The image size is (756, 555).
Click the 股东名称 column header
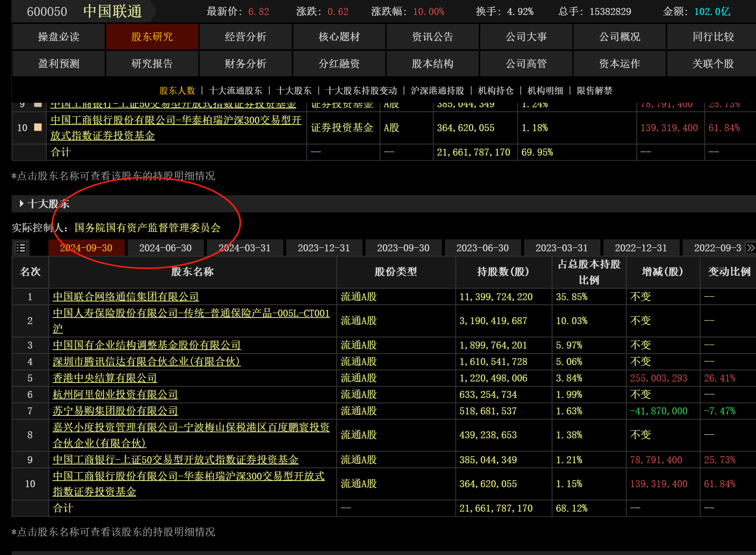click(192, 272)
